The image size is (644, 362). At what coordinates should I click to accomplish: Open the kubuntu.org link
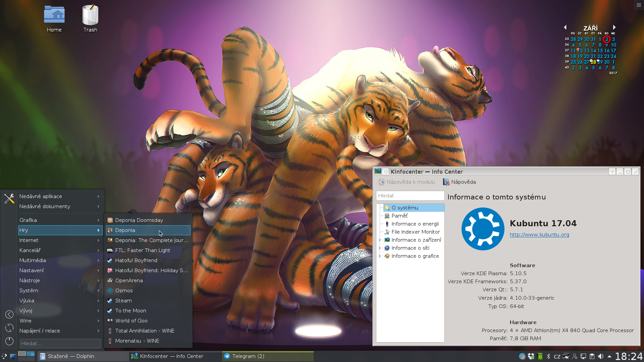539,235
